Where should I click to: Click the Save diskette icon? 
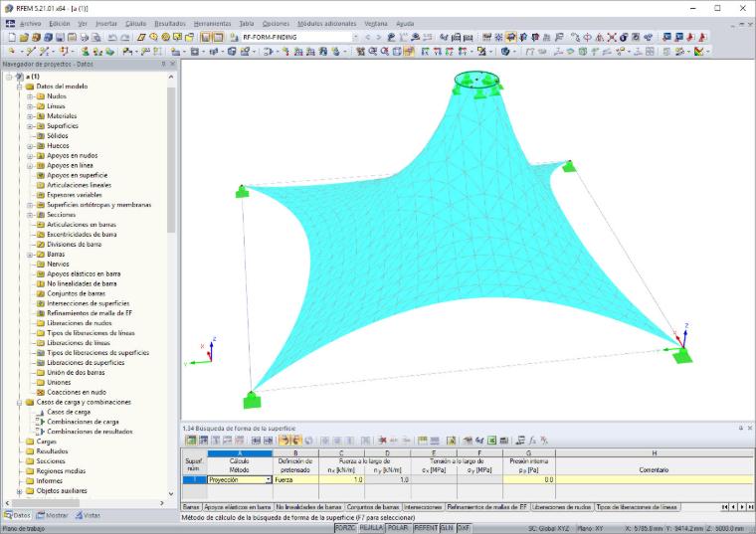point(60,37)
